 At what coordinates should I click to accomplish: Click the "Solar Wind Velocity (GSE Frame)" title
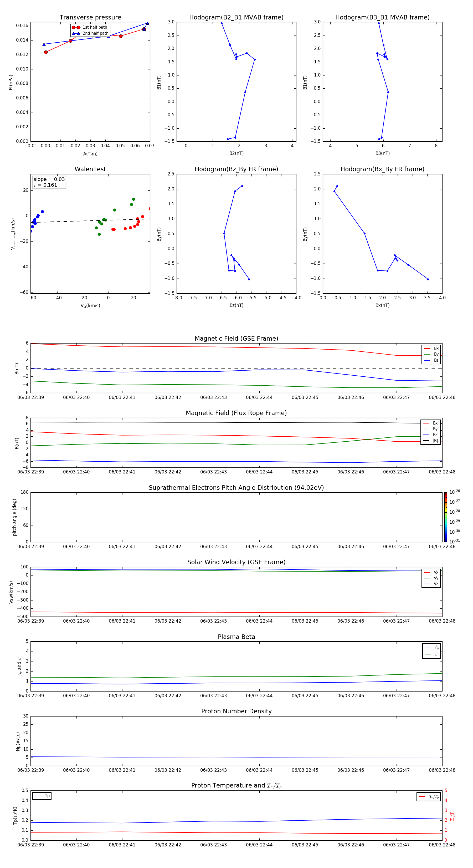[x=236, y=562]
